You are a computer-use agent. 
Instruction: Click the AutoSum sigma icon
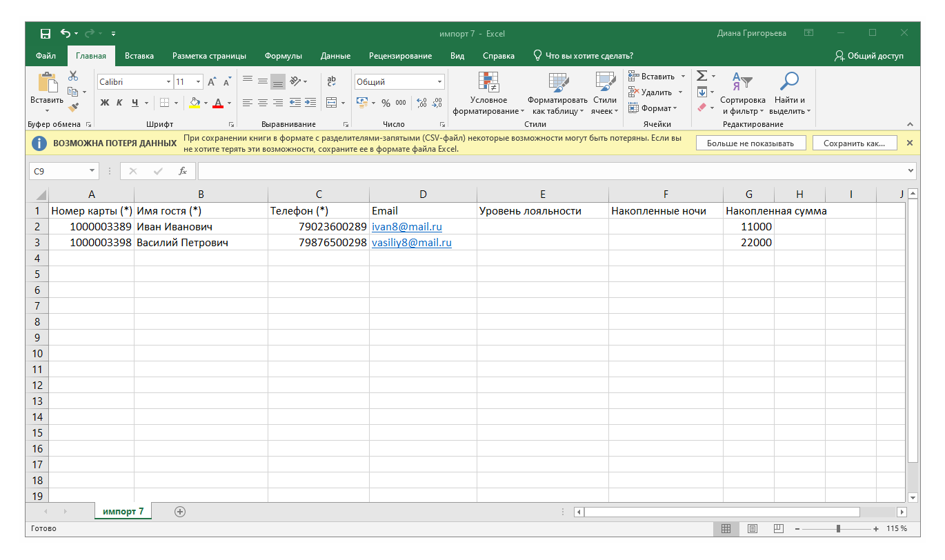click(x=702, y=76)
